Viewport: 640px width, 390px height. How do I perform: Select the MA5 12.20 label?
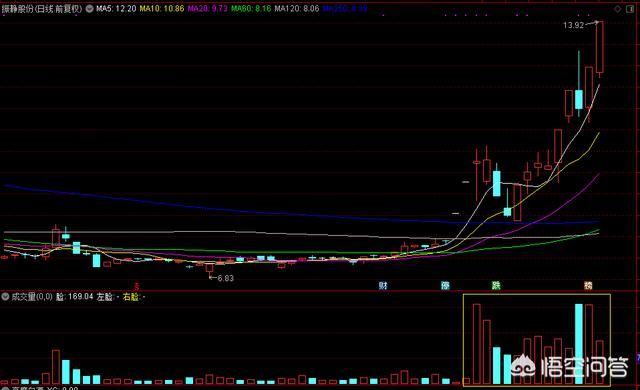(116, 8)
